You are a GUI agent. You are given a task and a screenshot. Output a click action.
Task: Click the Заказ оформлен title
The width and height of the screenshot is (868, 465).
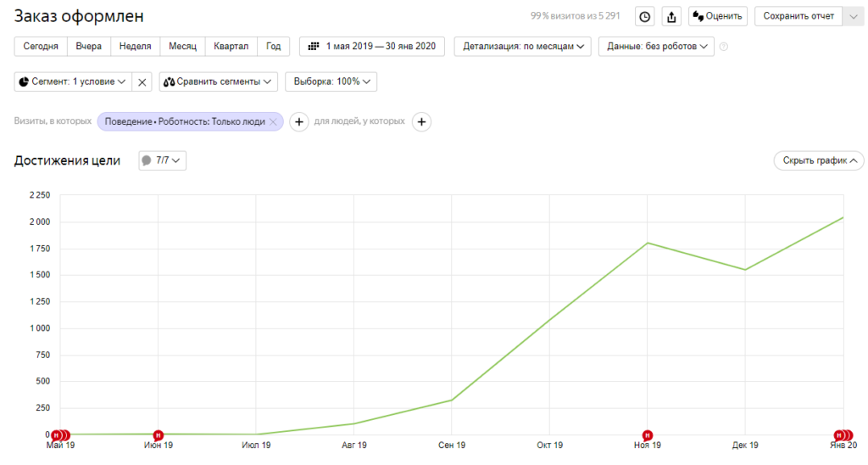point(79,17)
